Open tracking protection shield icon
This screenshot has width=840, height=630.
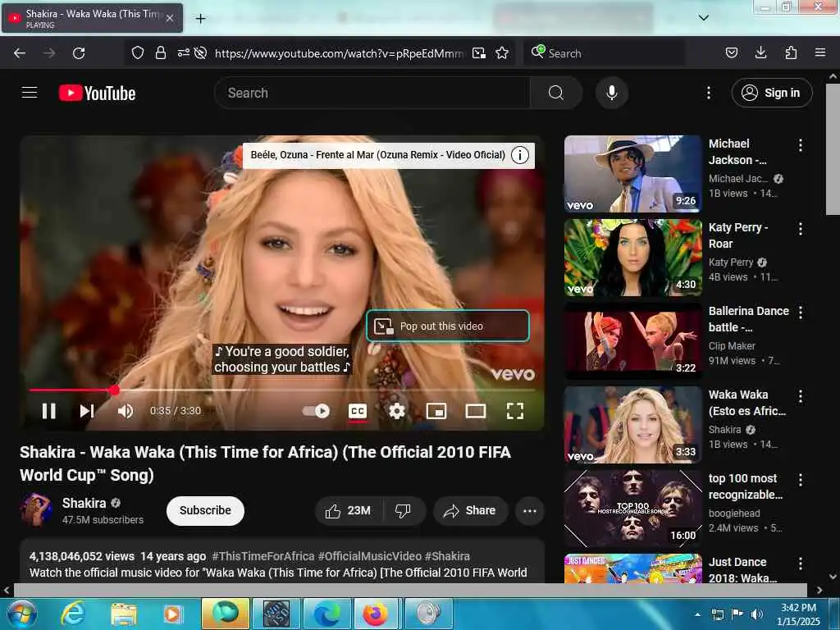[138, 53]
